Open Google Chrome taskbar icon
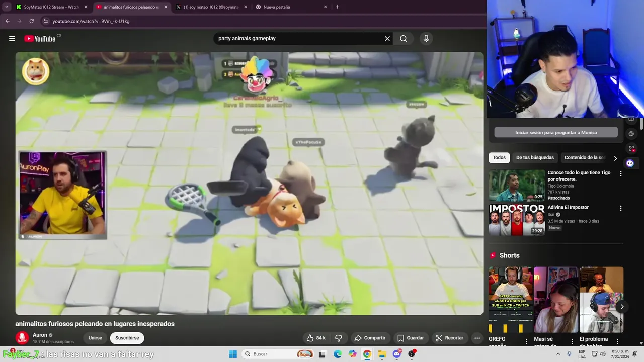Screen dimensions: 644x362 point(367,354)
